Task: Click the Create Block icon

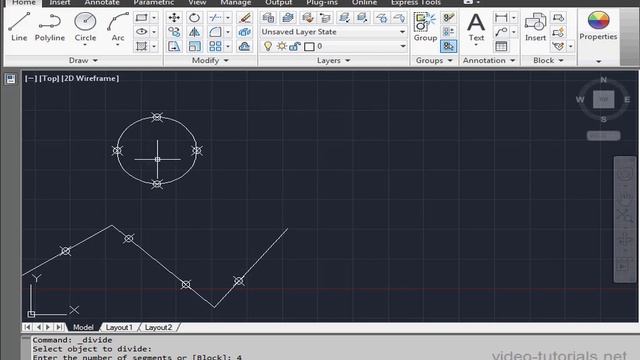Action: point(558,18)
